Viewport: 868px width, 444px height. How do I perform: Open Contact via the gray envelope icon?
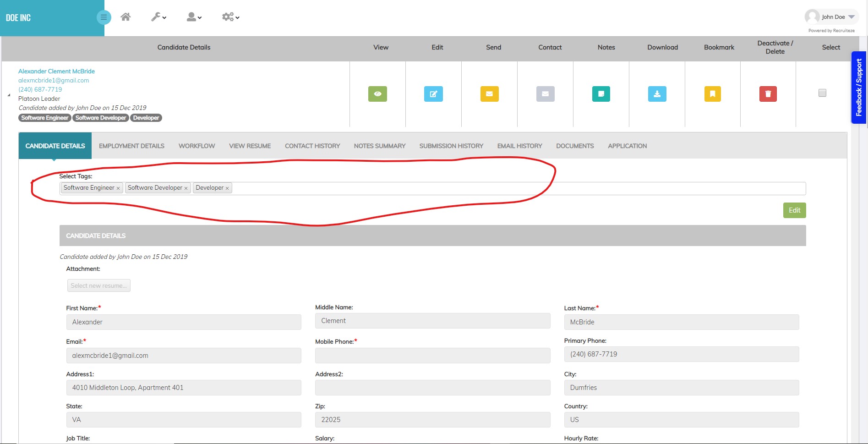tap(545, 94)
